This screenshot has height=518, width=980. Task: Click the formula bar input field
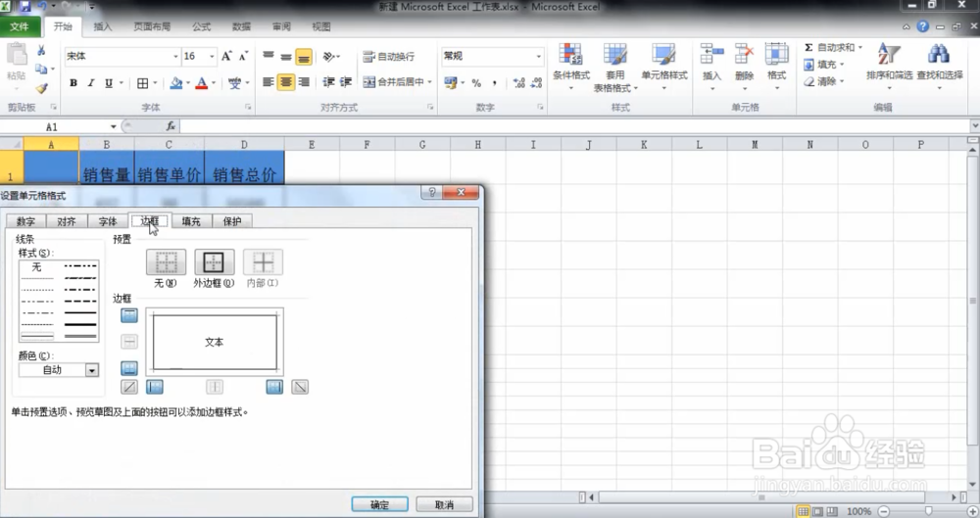pos(575,127)
